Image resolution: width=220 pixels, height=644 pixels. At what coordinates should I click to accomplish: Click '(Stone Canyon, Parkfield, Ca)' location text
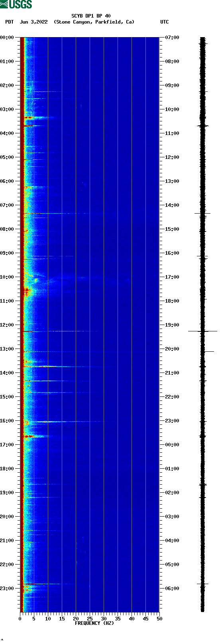pyautogui.click(x=94, y=22)
